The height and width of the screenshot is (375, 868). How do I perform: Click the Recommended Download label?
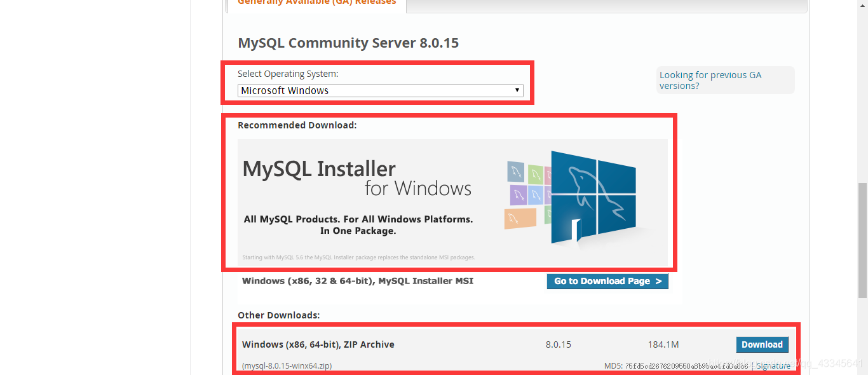(297, 125)
